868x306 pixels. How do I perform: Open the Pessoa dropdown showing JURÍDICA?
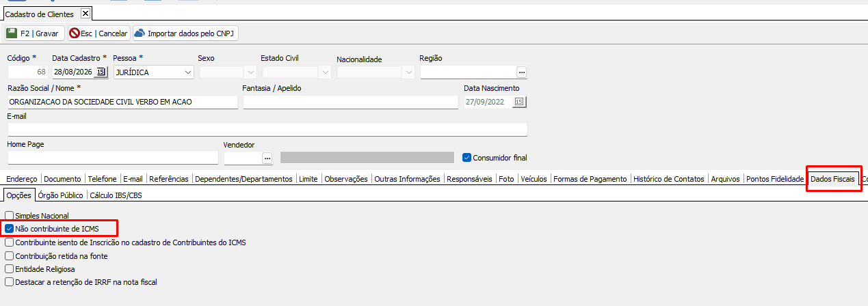188,72
